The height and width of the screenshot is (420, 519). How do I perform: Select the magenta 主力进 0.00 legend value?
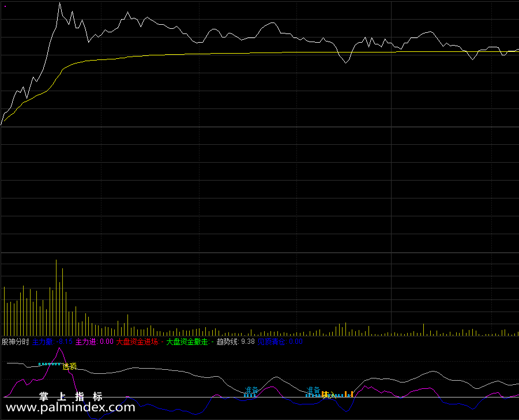point(95,342)
